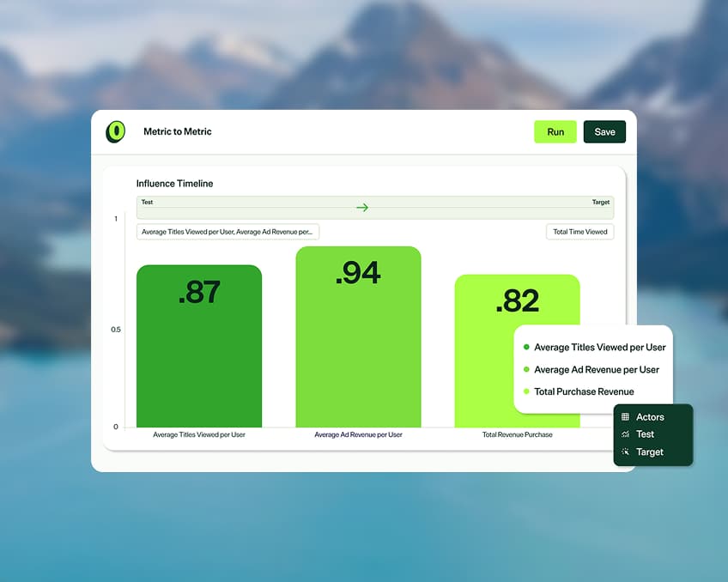This screenshot has height=582, width=728.
Task: Click the Test chart icon
Action: coord(625,434)
